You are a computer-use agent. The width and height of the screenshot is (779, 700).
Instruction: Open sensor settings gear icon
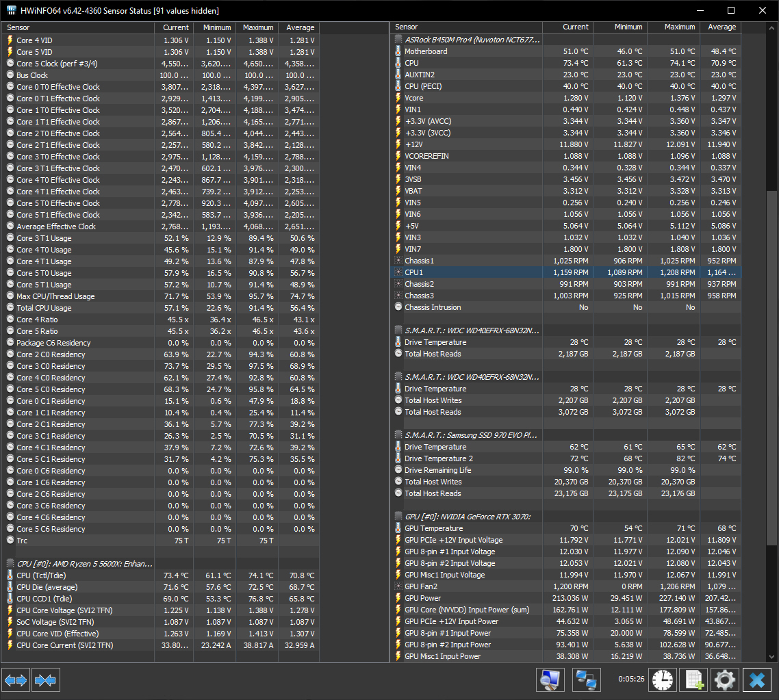[x=724, y=679]
